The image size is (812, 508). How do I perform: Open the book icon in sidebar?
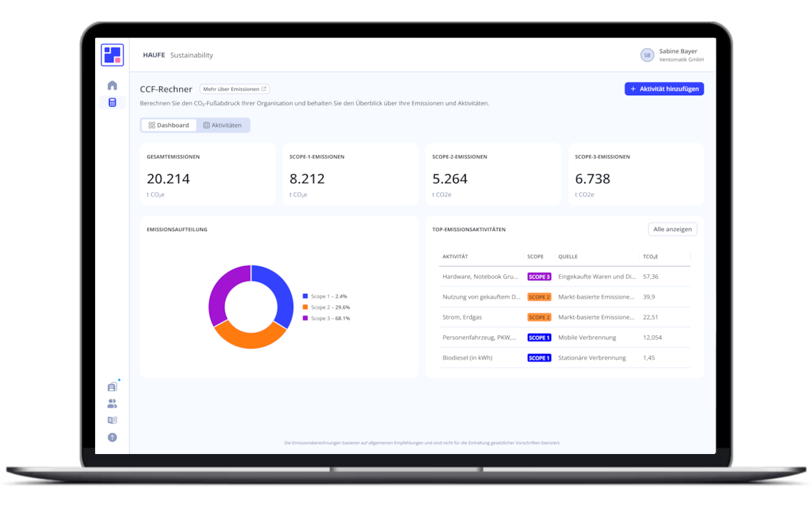(112, 420)
